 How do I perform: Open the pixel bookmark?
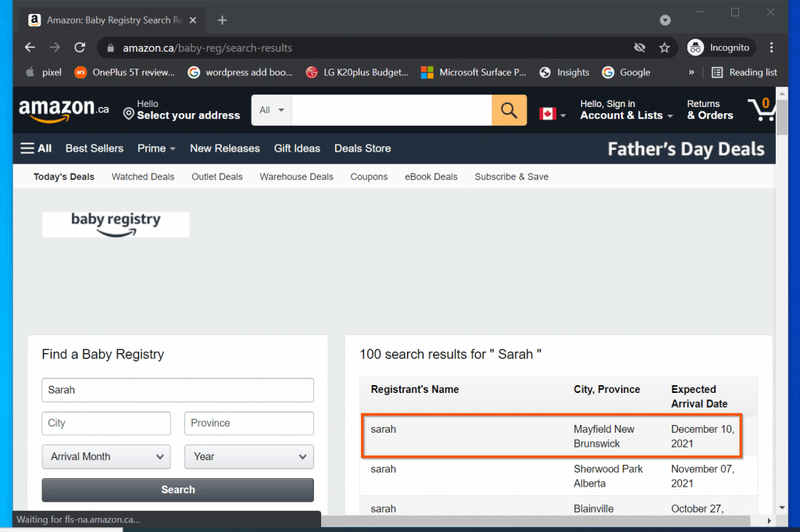coord(44,72)
